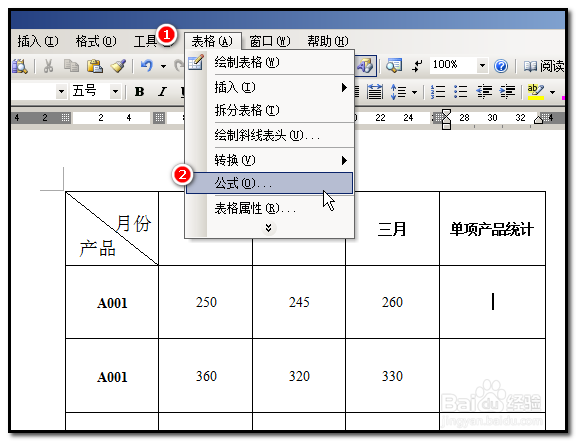576x441 pixels.
Task: Click the Distributed alignment icon
Action: (x=375, y=92)
